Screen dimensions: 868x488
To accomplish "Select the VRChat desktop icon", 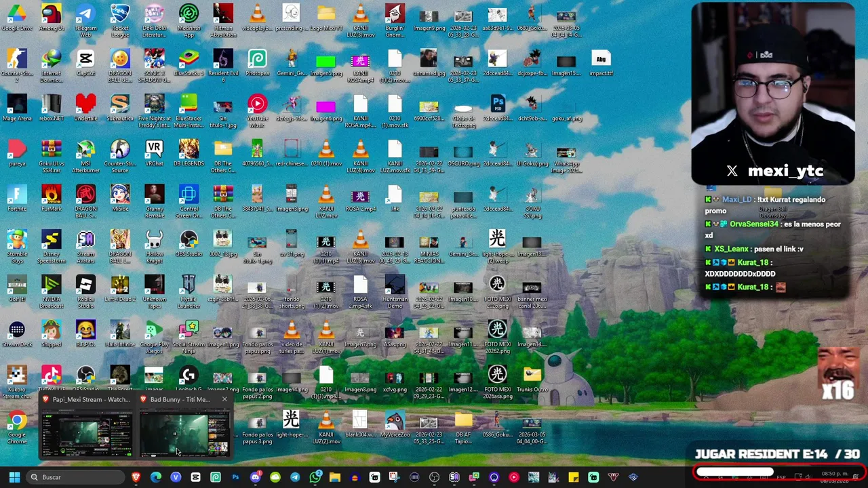I will click(154, 154).
